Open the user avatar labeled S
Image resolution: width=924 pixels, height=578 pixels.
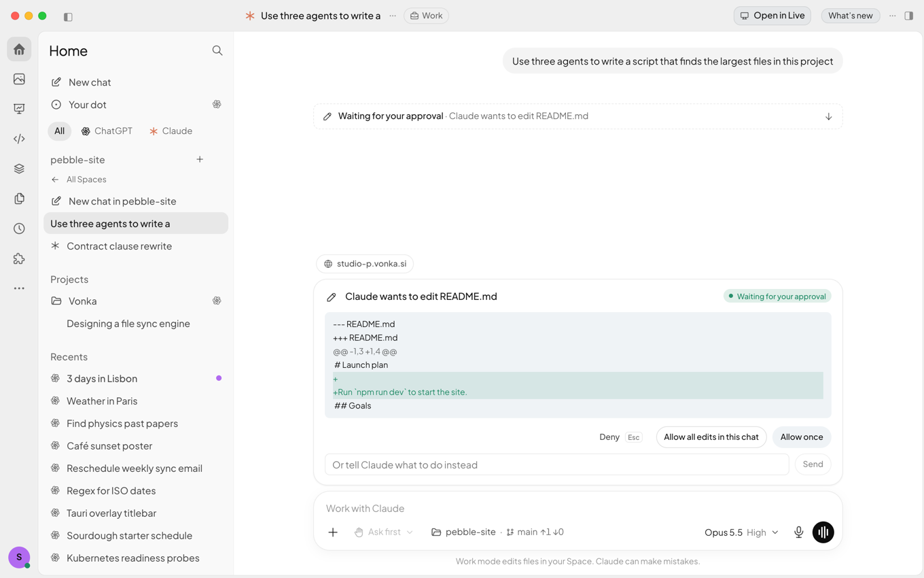coord(19,557)
